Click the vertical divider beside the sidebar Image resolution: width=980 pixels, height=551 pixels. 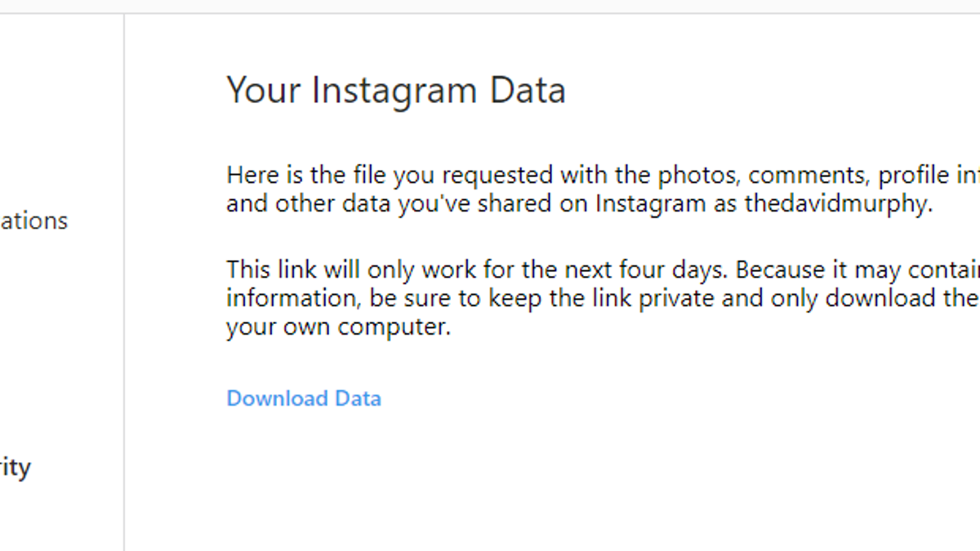pos(124,282)
